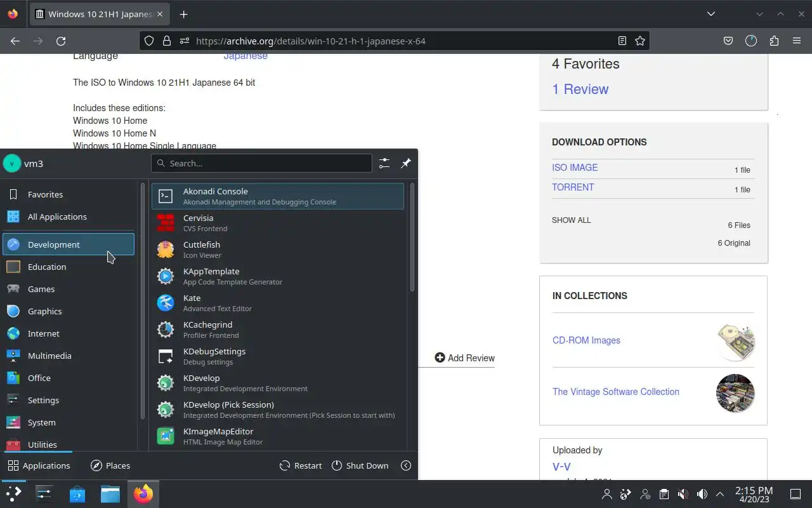Open the Settings category
This screenshot has width=812, height=508.
click(x=69, y=400)
